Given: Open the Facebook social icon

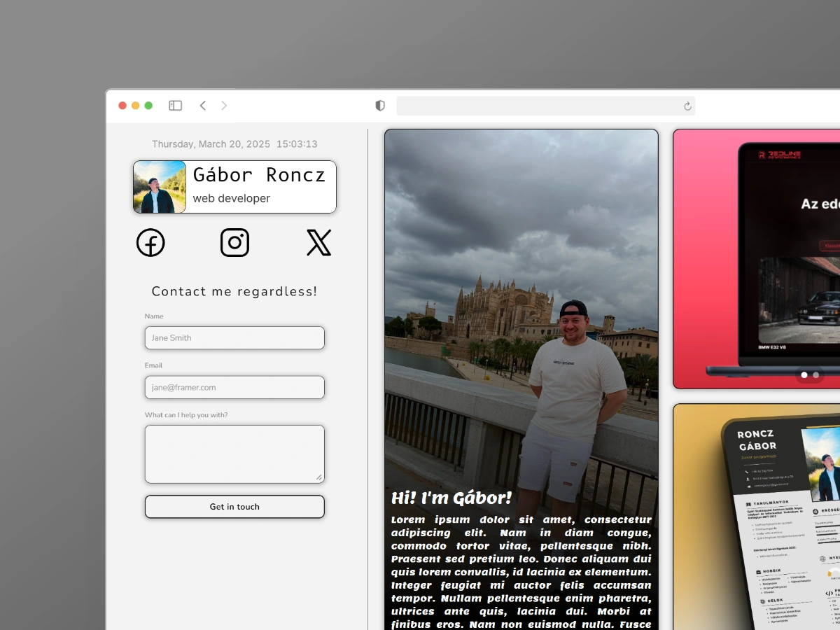Looking at the screenshot, I should (x=150, y=243).
